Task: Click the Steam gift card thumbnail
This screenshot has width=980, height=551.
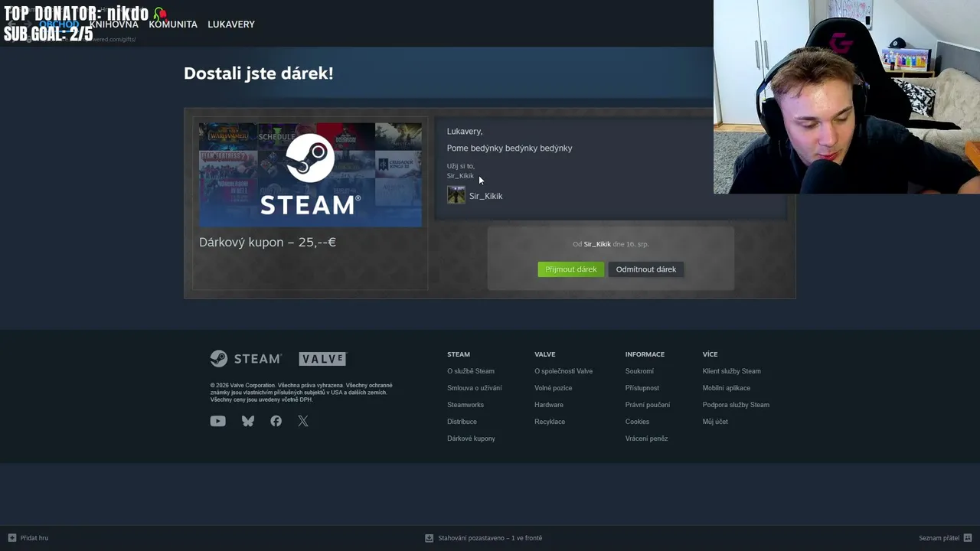Action: click(x=310, y=175)
